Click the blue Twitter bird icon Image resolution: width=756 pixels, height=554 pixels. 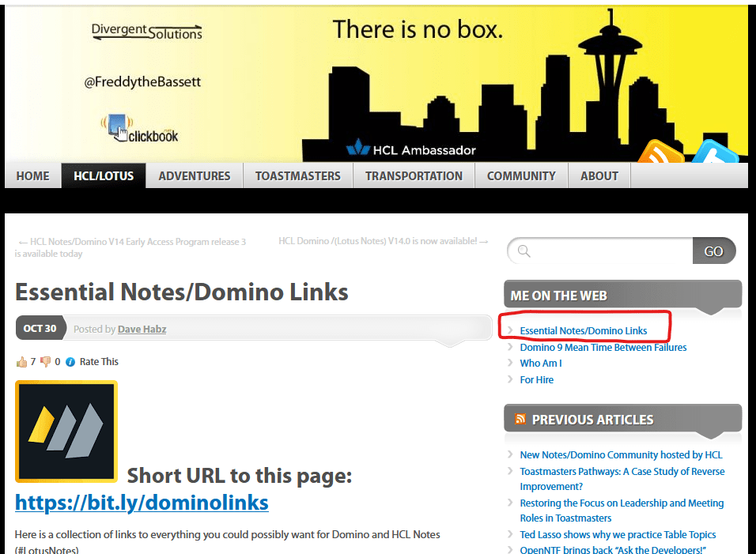[x=715, y=153]
